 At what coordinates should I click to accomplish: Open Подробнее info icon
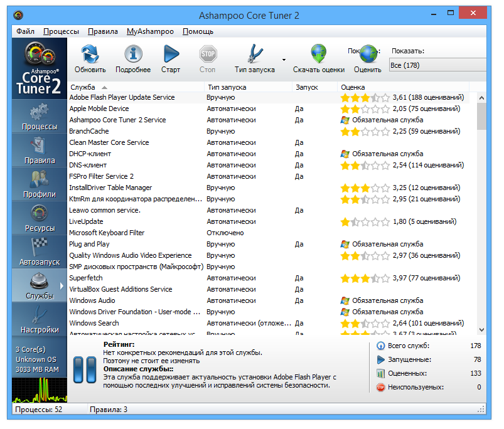(133, 54)
